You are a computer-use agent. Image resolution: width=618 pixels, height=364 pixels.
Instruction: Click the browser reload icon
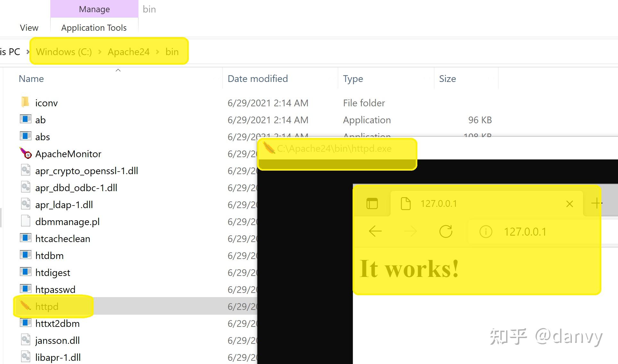[x=446, y=231]
